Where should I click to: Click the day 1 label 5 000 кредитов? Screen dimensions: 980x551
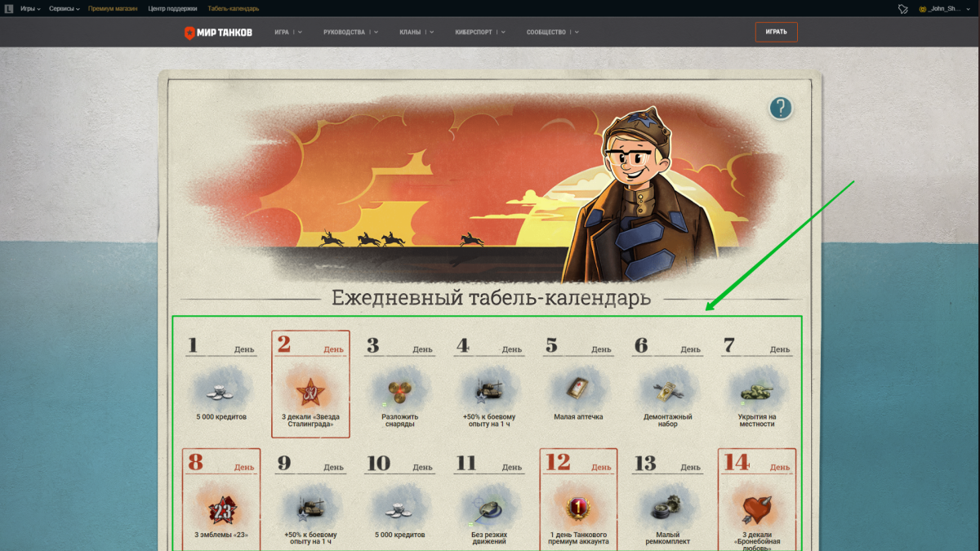tap(221, 417)
